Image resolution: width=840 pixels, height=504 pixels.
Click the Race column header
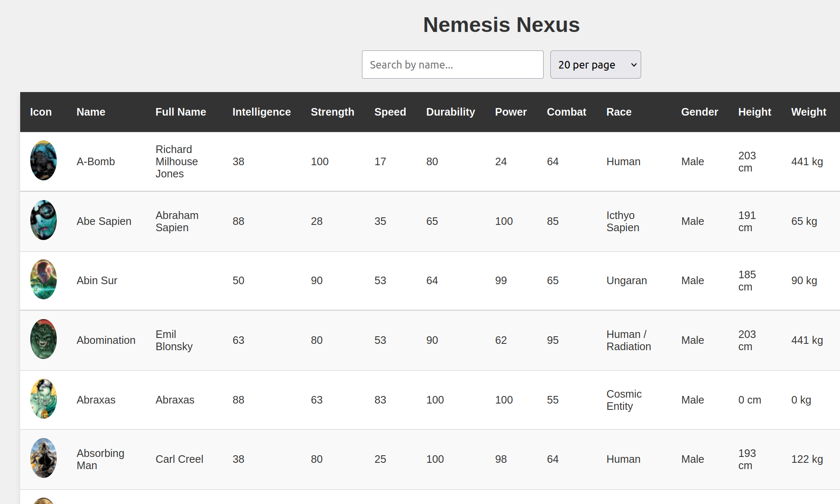tap(618, 112)
